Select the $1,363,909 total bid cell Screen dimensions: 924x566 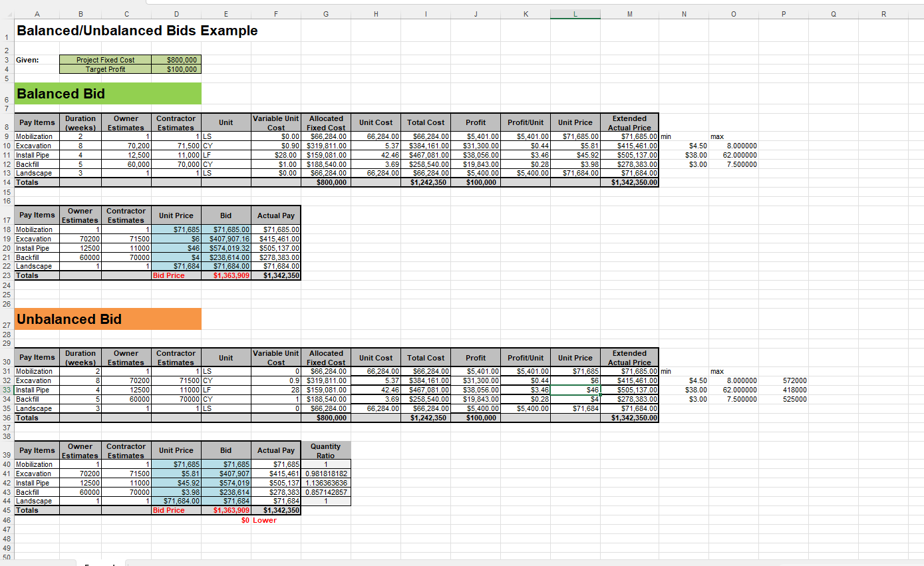point(226,275)
